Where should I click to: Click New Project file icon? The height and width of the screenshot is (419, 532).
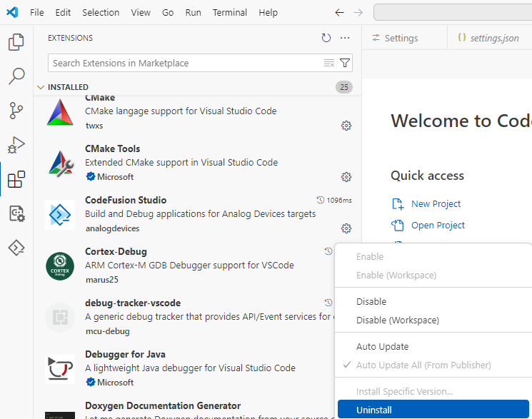[x=398, y=204]
